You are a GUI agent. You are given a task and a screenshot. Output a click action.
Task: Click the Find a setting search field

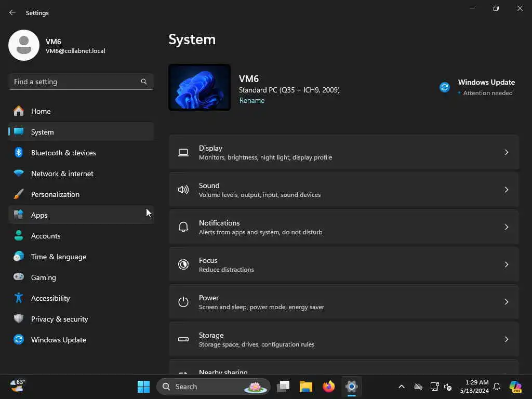[81, 82]
